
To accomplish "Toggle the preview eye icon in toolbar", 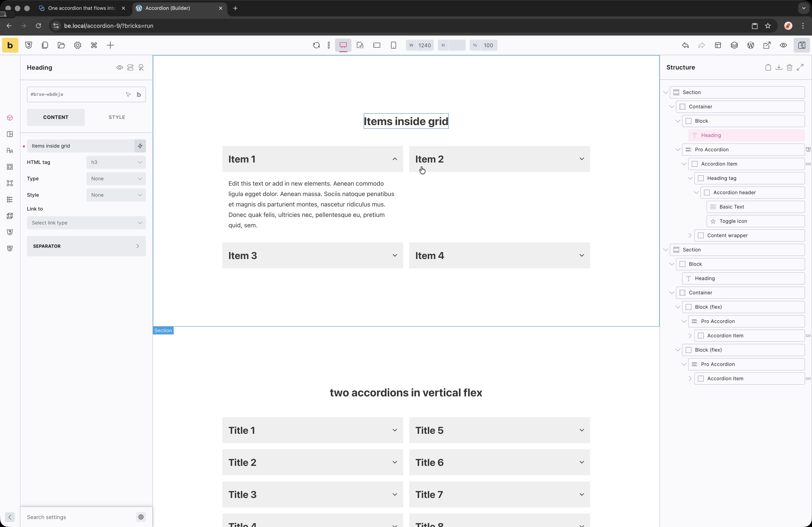I will coord(783,45).
